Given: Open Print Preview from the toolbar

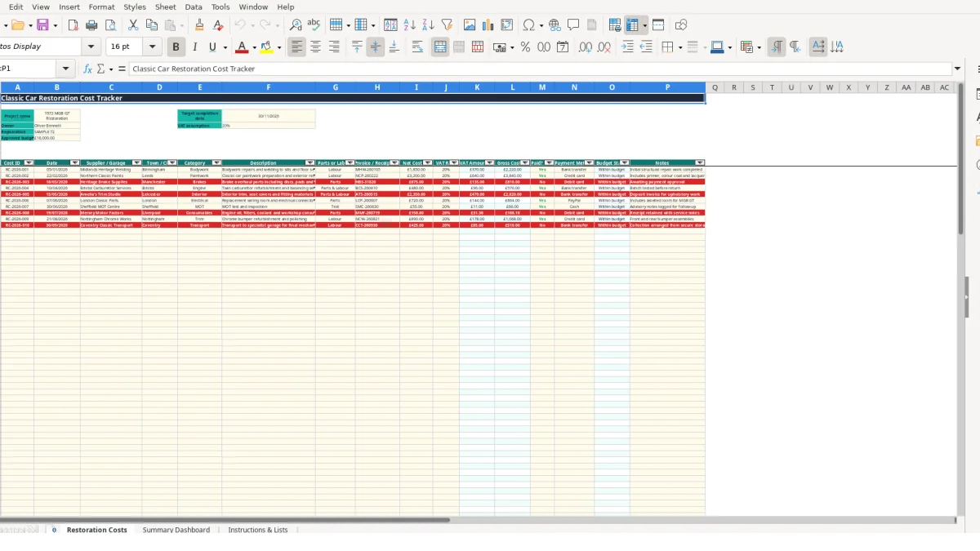Looking at the screenshot, I should (109, 25).
